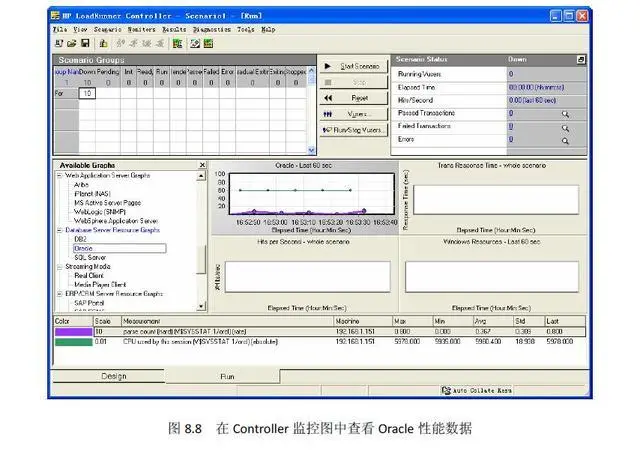Select the Oracle graph item

[120, 248]
